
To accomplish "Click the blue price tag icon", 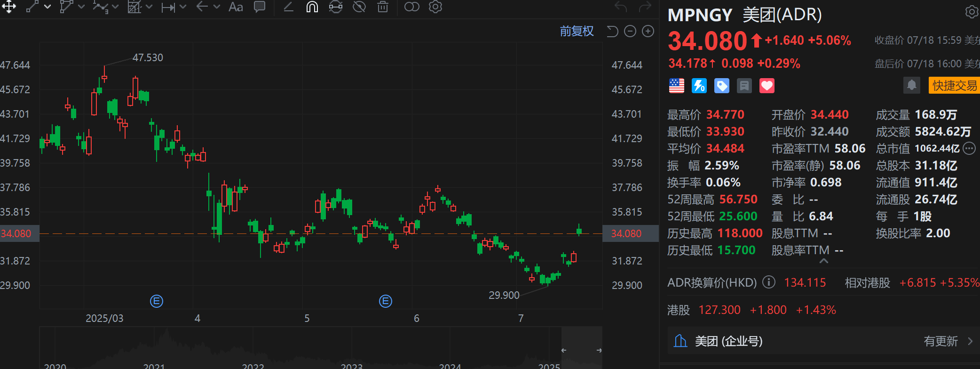I will click(x=722, y=86).
